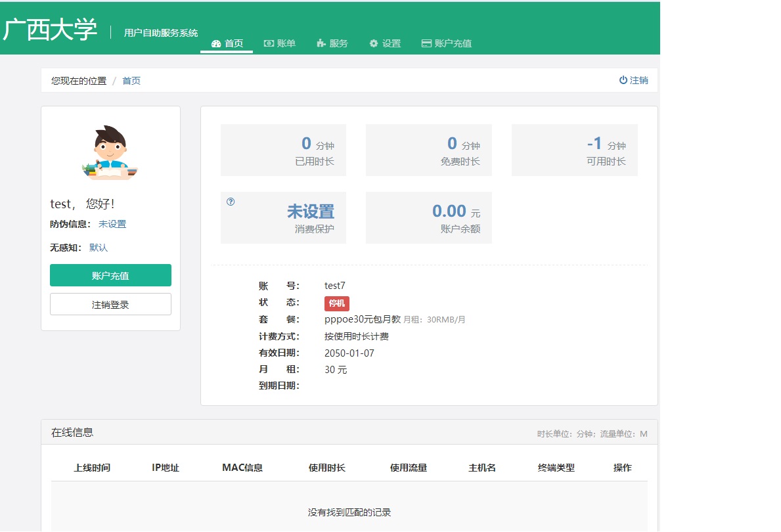Screen dimensions: 781x532
Task: Click the bill icon beside 账单
Action: pos(269,43)
